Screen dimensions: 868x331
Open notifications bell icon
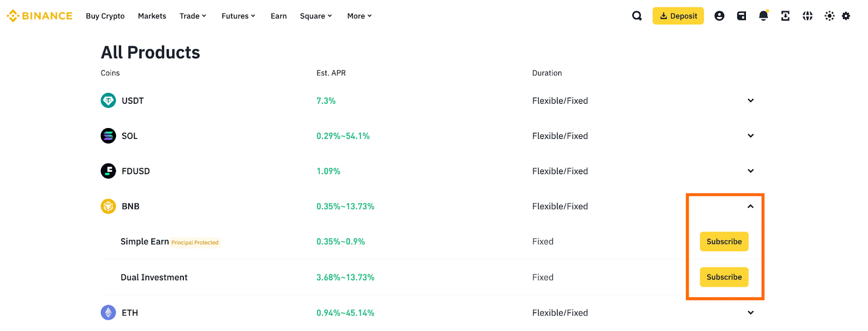point(763,16)
